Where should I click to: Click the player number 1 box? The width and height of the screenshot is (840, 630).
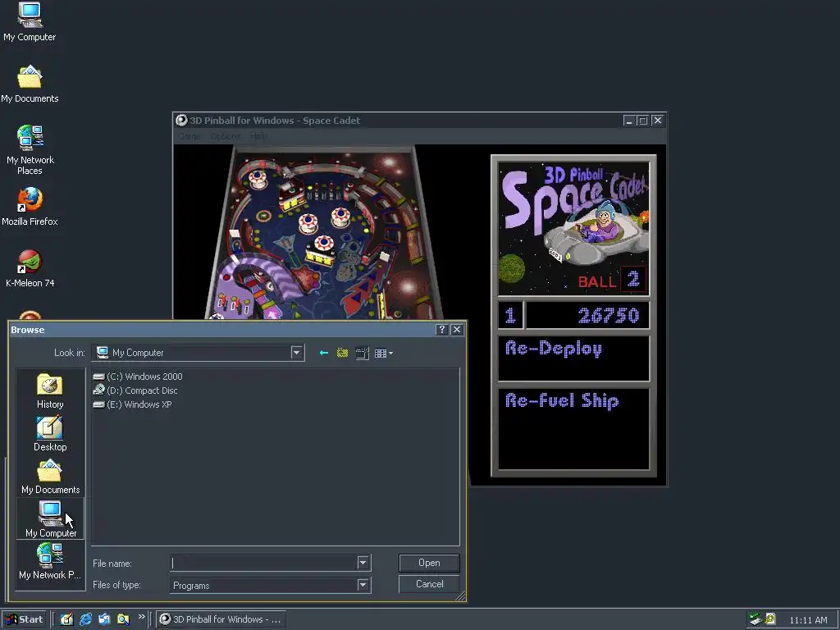510,315
